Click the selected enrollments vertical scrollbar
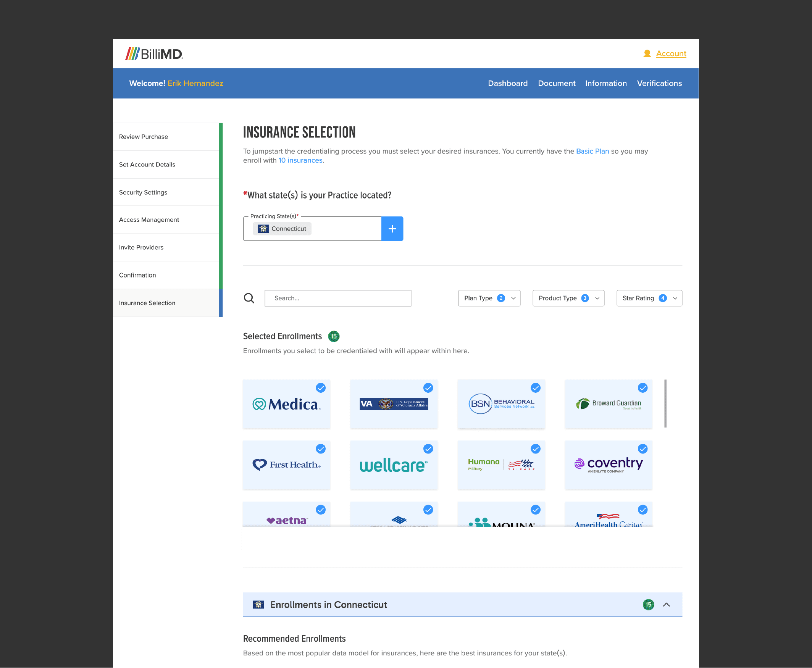This screenshot has width=812, height=668. pyautogui.click(x=665, y=403)
